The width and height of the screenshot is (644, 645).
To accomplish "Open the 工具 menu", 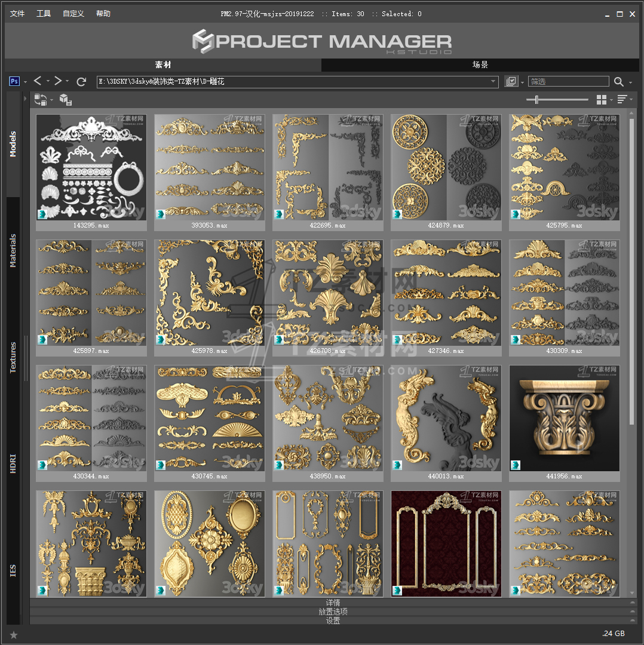I will 44,14.
